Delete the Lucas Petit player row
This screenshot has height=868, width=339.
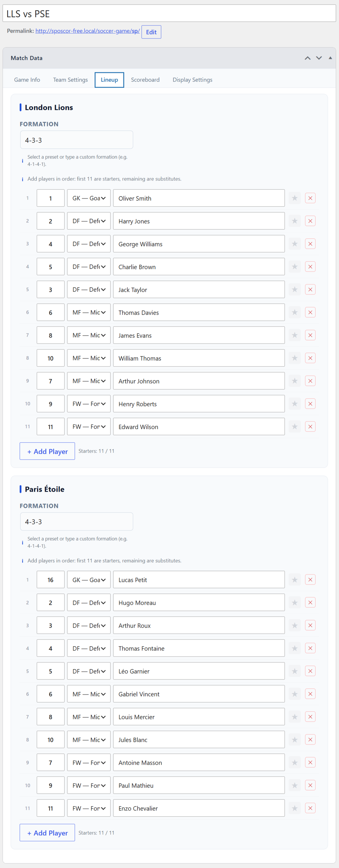[x=310, y=580]
